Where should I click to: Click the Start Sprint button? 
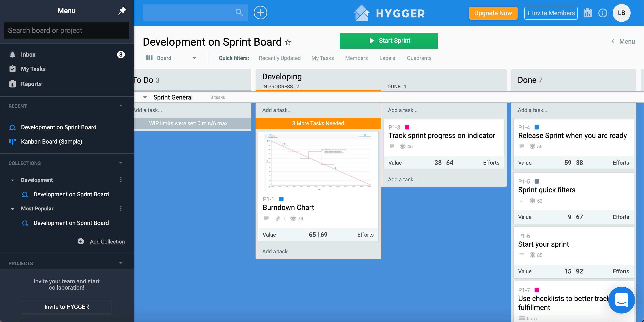coord(388,40)
